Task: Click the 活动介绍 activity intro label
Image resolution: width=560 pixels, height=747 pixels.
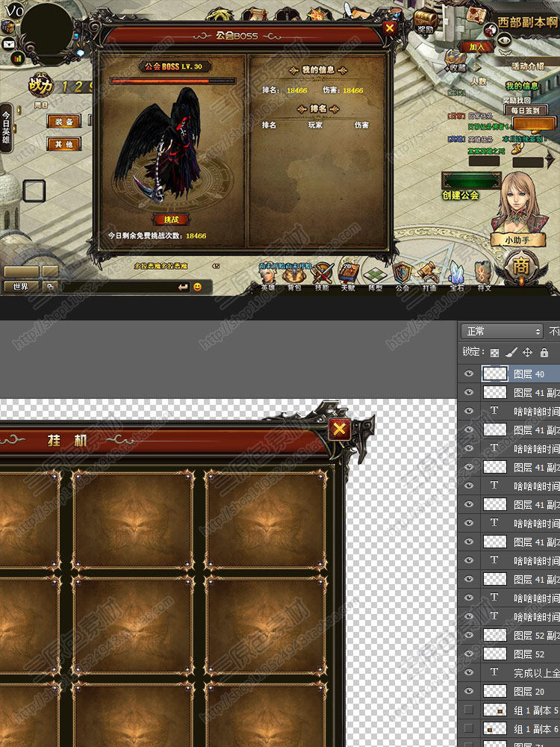Action: coord(528,66)
